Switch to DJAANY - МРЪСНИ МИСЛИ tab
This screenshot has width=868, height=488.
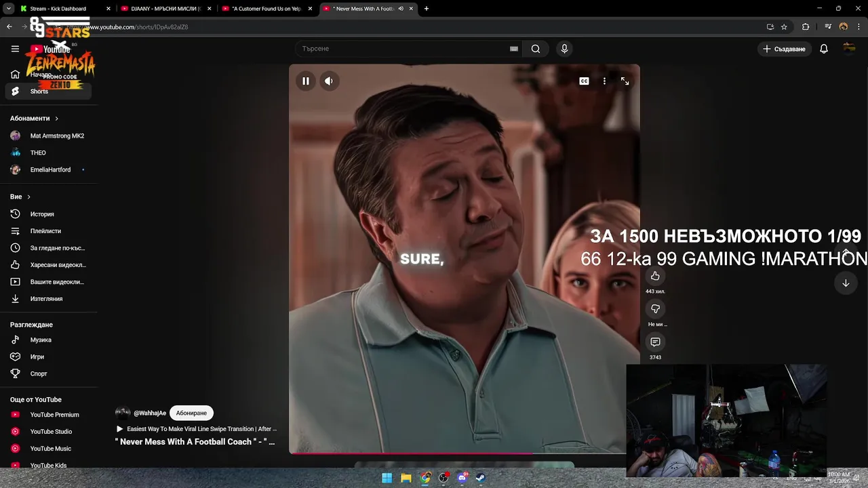coord(165,9)
